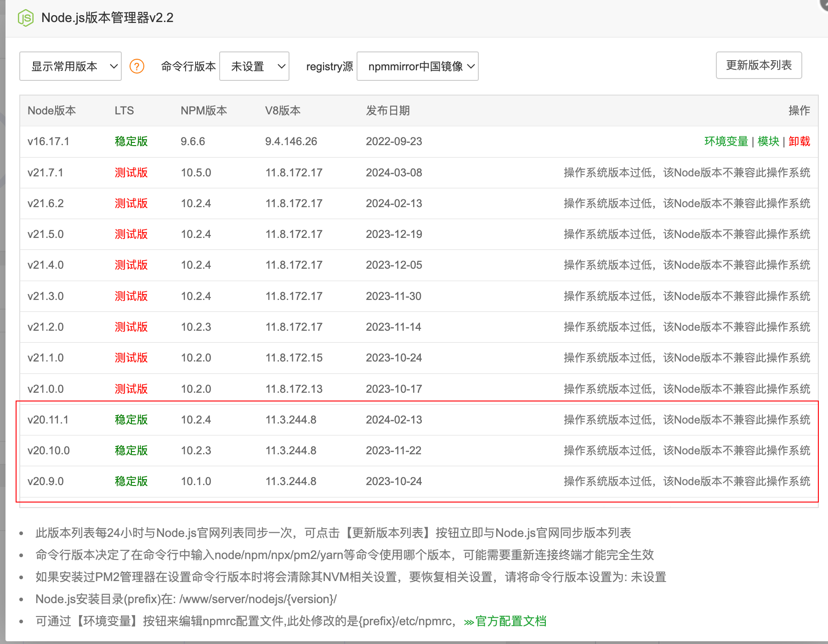This screenshot has height=644, width=828.
Task: Click V8 version 11.8.172.15
Action: [x=294, y=358]
